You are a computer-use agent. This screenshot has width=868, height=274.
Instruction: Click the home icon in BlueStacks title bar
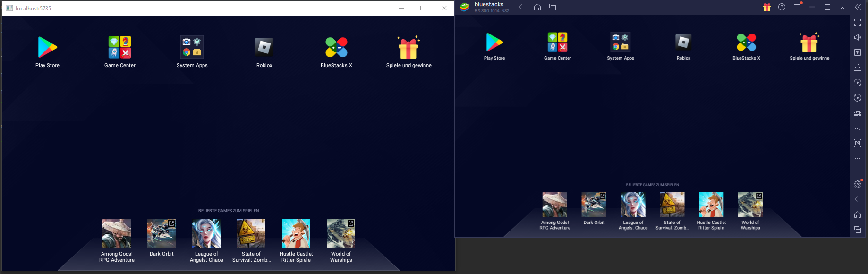tap(537, 7)
